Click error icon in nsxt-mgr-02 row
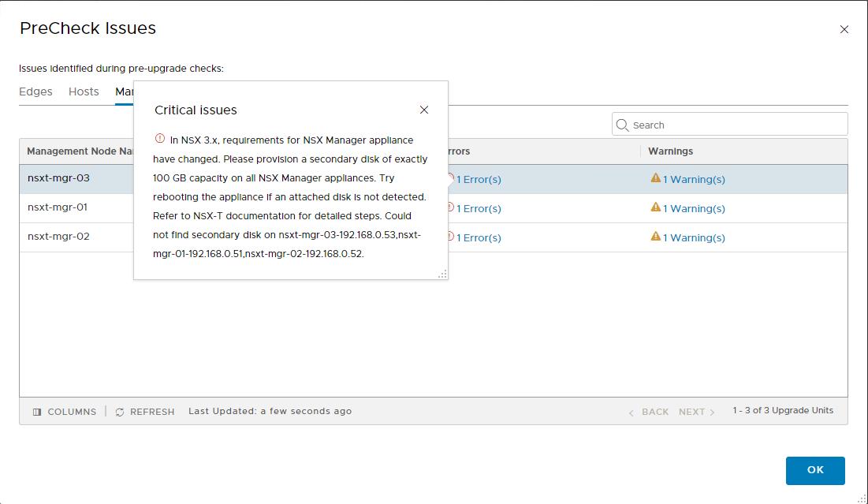Viewport: 868px width, 504px height. pos(451,237)
